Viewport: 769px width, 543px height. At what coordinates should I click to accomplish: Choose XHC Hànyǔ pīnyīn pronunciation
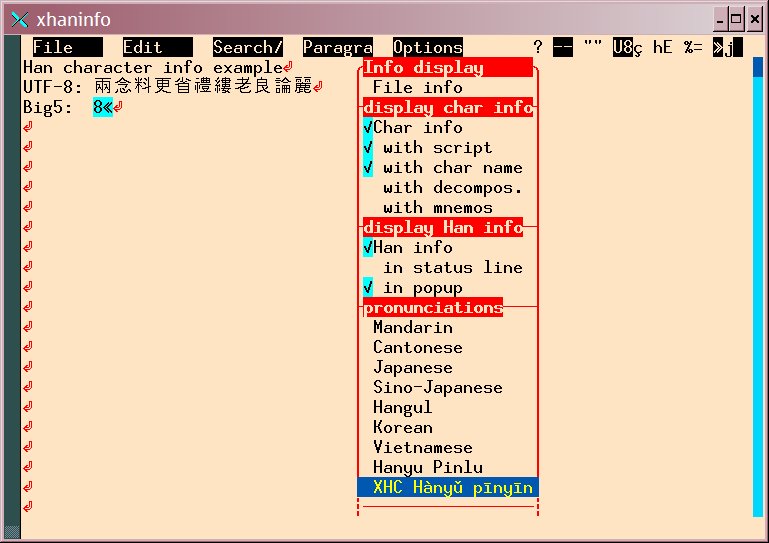tap(447, 487)
